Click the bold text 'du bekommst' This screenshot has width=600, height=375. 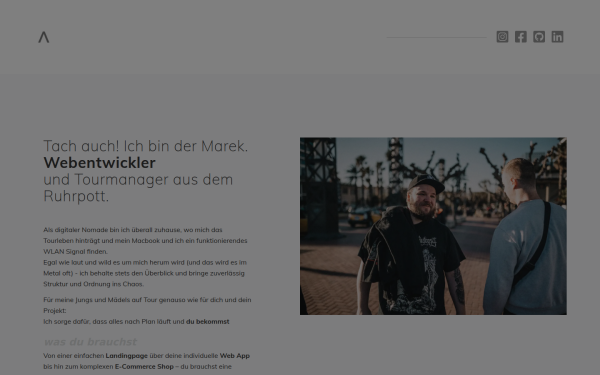pyautogui.click(x=207, y=321)
